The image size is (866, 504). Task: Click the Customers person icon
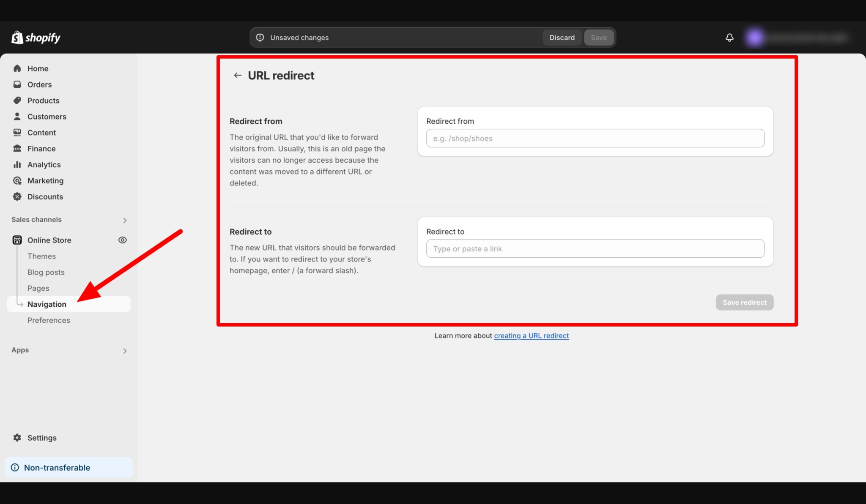17,116
